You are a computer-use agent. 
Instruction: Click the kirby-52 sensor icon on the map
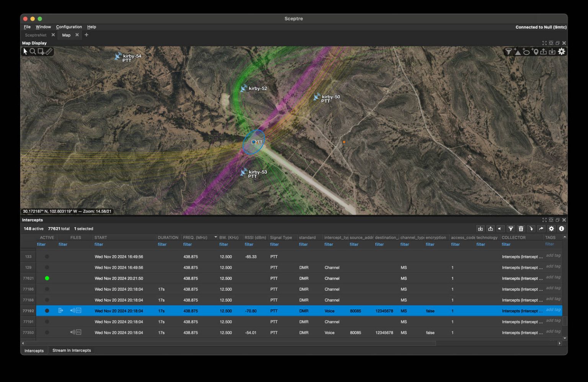click(x=243, y=88)
